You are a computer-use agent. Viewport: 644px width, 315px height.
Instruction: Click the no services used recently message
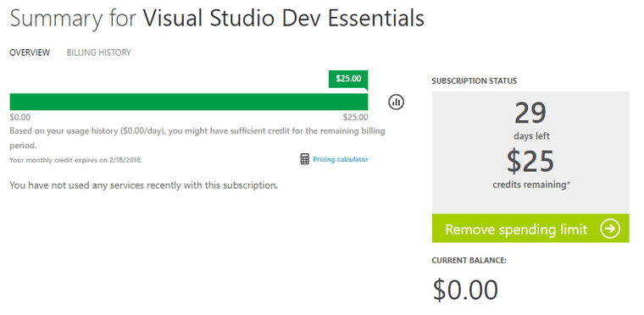tap(144, 185)
